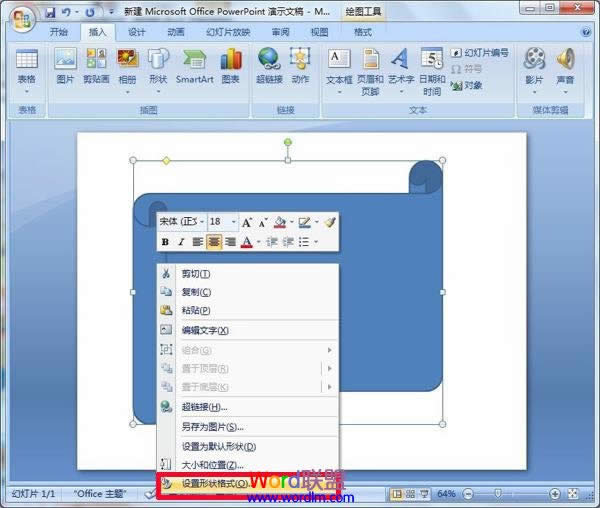Insert a movie (影片)

pos(534,71)
